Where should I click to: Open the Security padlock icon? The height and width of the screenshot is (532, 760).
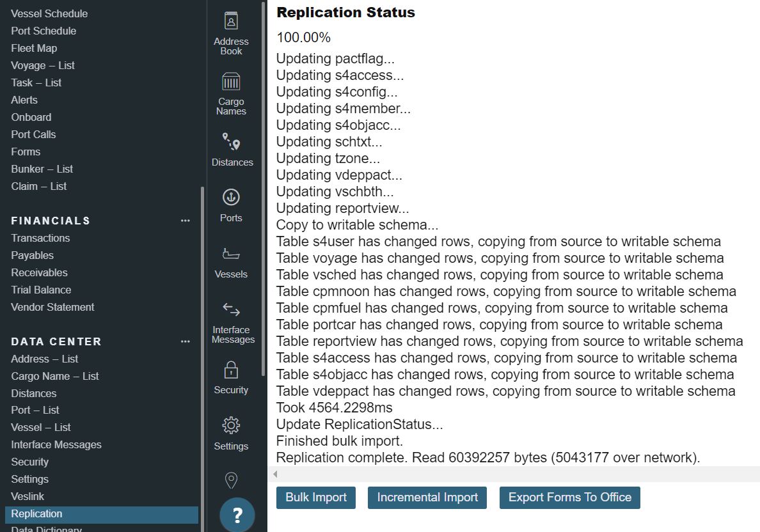click(x=231, y=370)
